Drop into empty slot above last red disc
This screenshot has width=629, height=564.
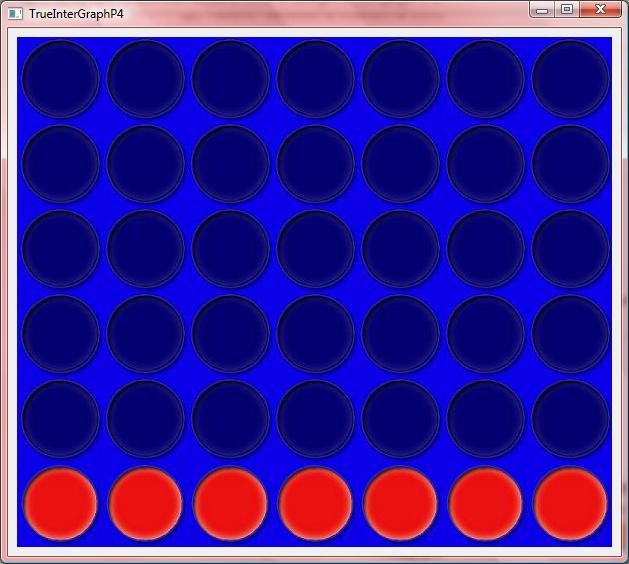pyautogui.click(x=571, y=419)
